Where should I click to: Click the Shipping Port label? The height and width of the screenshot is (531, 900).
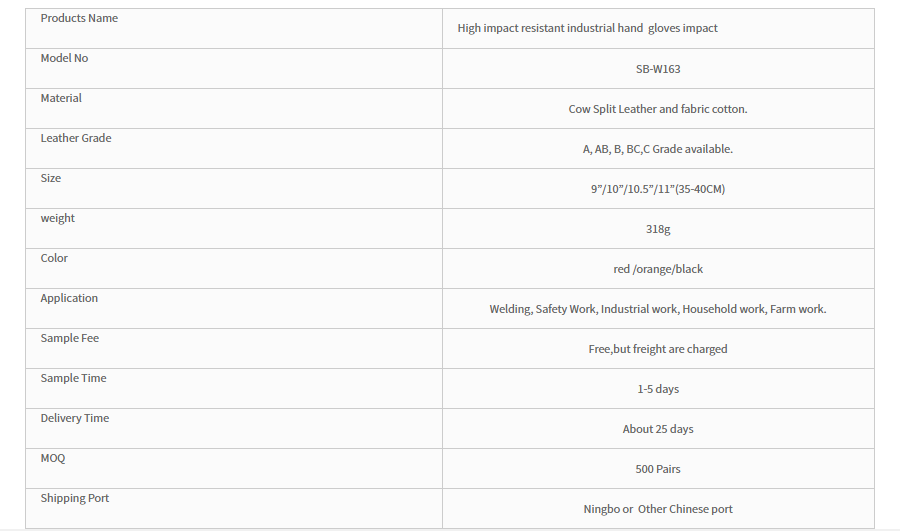[75, 498]
